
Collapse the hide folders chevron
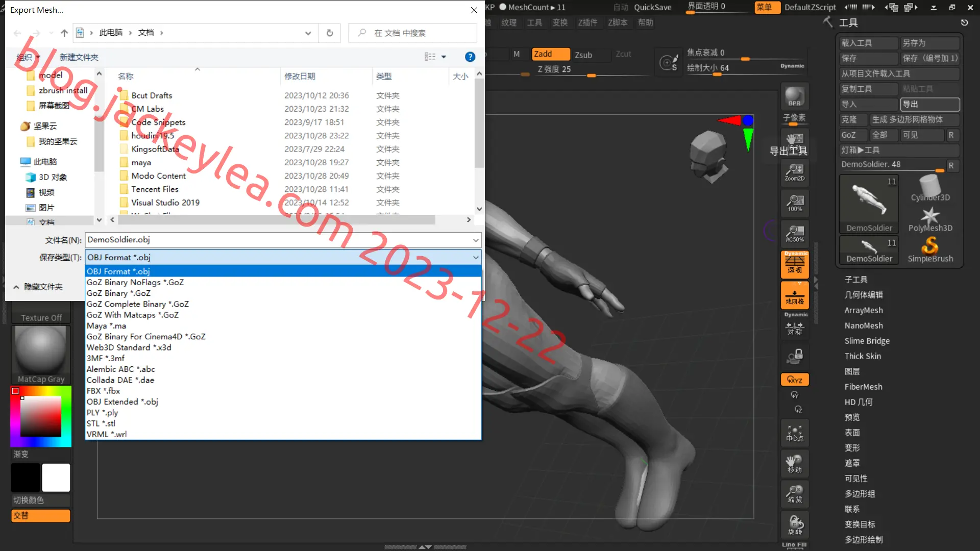[x=16, y=287]
